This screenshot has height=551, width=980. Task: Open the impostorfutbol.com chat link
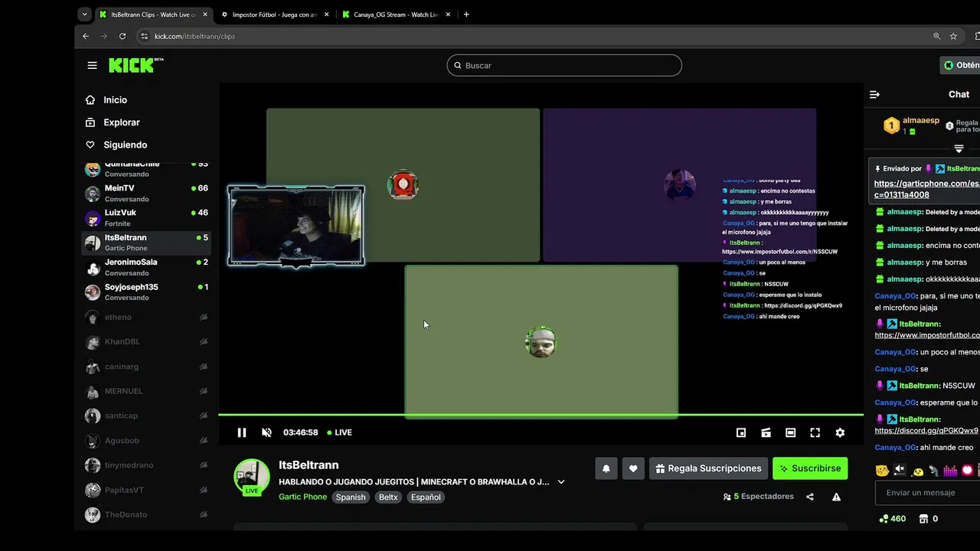(x=927, y=335)
